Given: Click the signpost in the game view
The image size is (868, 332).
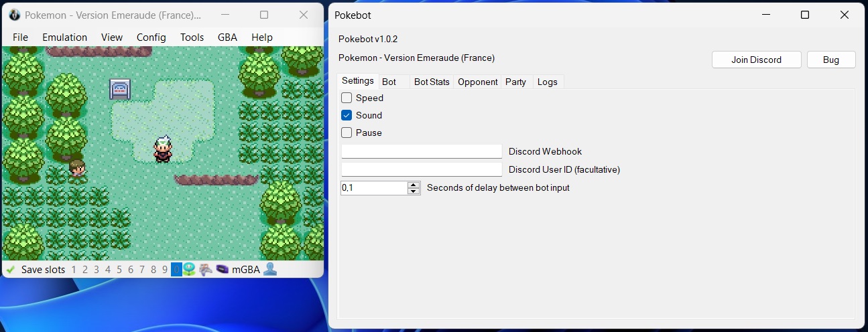Looking at the screenshot, I should point(120,89).
